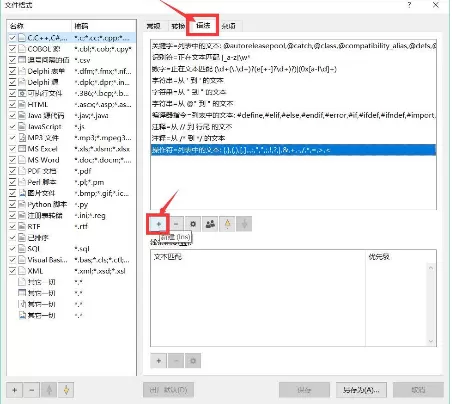This screenshot has height=404, width=452.
Task: Click the remove (−) grammar item button
Action: (176, 224)
